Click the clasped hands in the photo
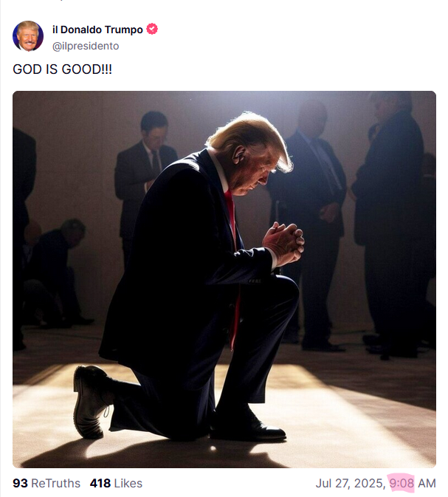The width and height of the screenshot is (448, 497). click(283, 242)
